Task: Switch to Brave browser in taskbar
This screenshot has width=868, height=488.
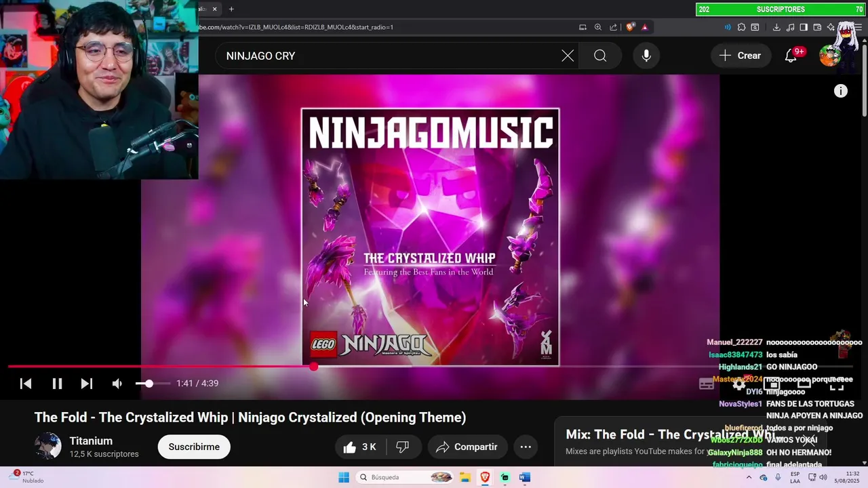Action: [485, 477]
